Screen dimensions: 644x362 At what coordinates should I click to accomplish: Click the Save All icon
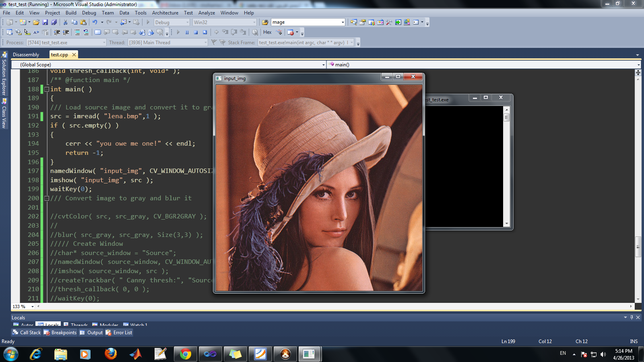coord(54,22)
